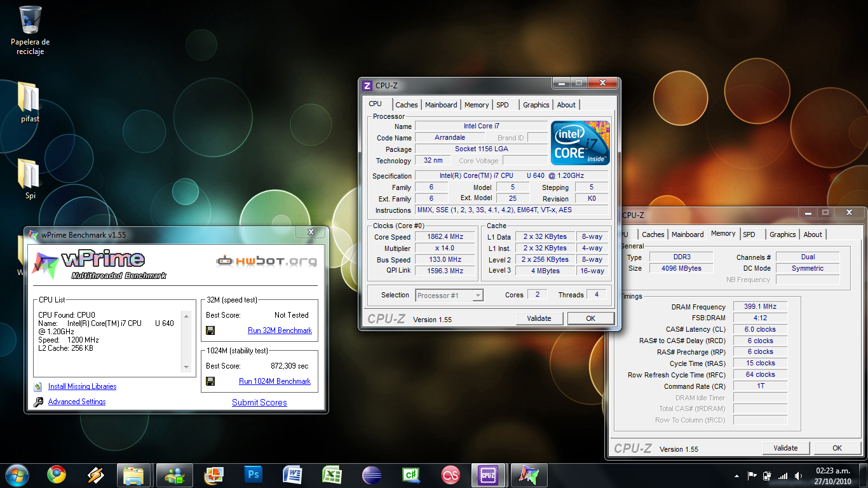Screen dimensions: 868x488
Task: Open Mainboard tab in the rear CPU-Z window
Action: [688, 234]
